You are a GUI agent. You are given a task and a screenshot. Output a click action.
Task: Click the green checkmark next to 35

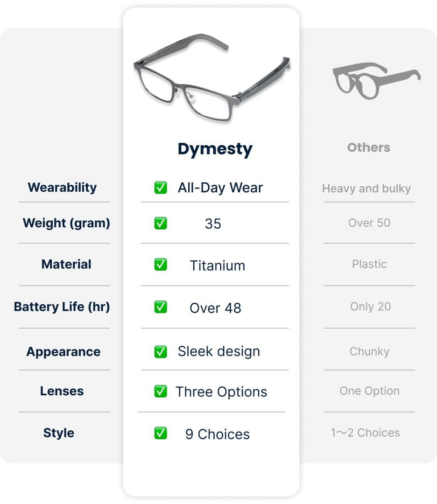(161, 224)
